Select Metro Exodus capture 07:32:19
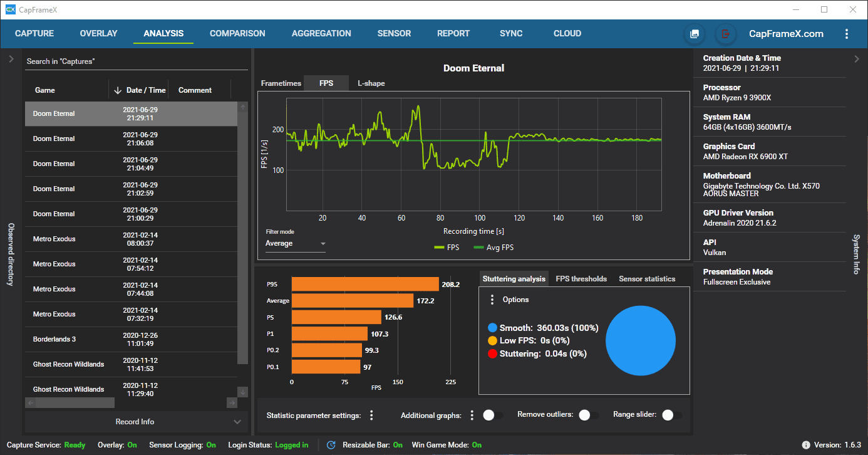Screen dimensions: 868x455 pyautogui.click(x=132, y=315)
